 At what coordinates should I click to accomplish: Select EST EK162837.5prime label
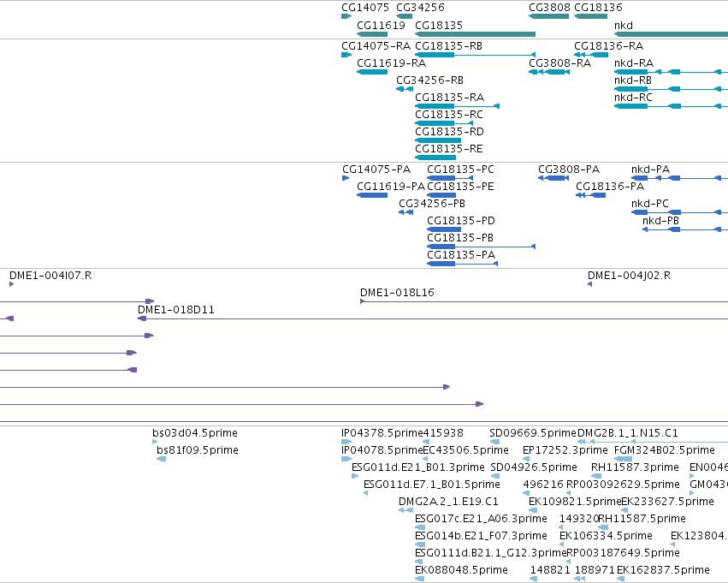point(663,571)
